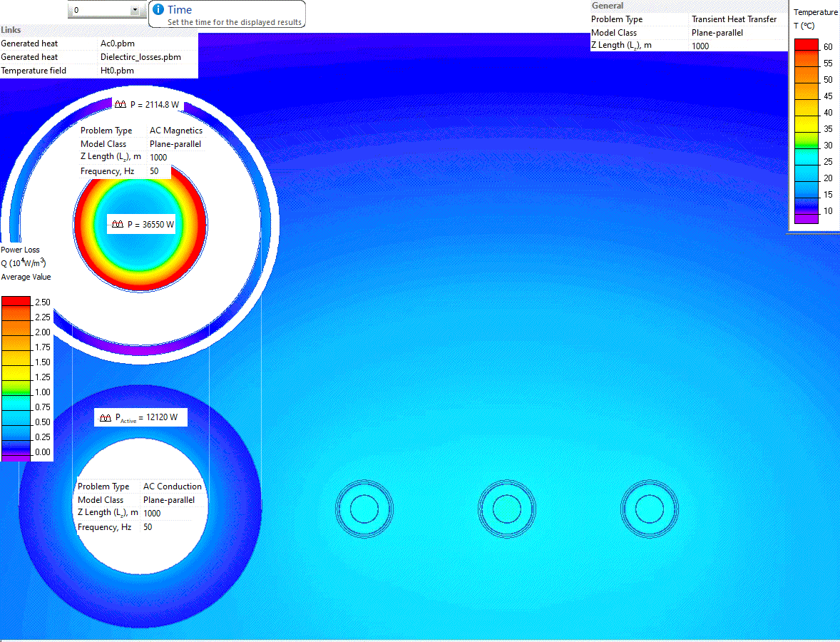Click the integral icon beside P = 36550 W
Image resolution: width=840 pixels, height=642 pixels.
pyautogui.click(x=118, y=225)
